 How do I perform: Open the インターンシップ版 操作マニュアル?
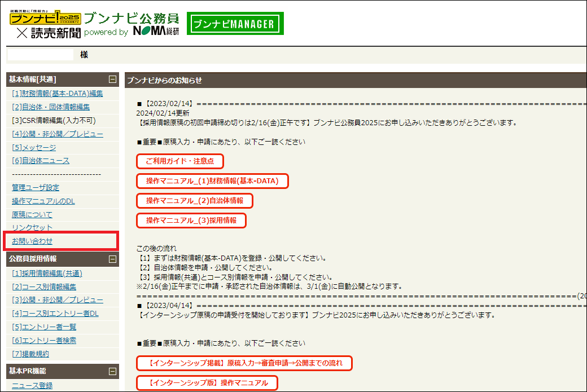(x=207, y=382)
